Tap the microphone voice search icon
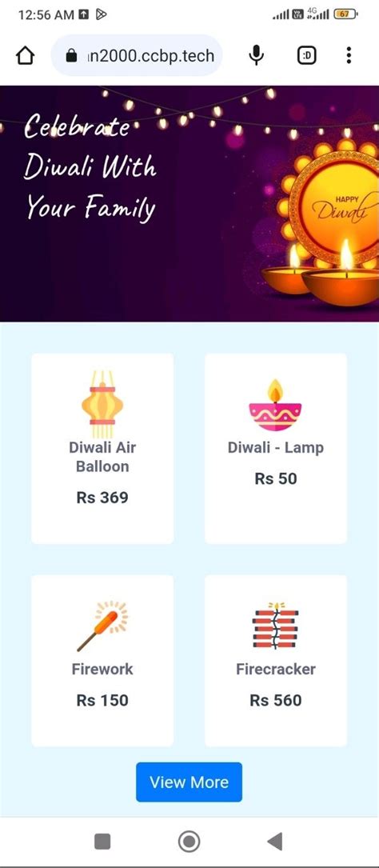 coord(256,55)
